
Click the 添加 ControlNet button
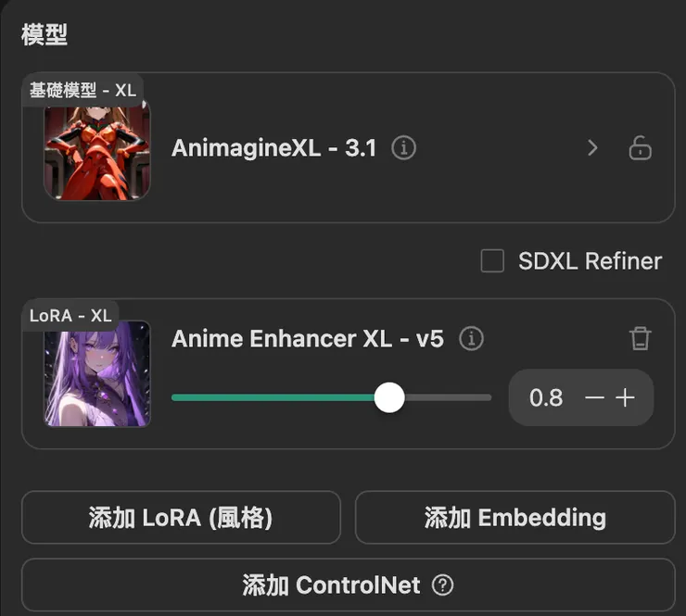(x=348, y=585)
